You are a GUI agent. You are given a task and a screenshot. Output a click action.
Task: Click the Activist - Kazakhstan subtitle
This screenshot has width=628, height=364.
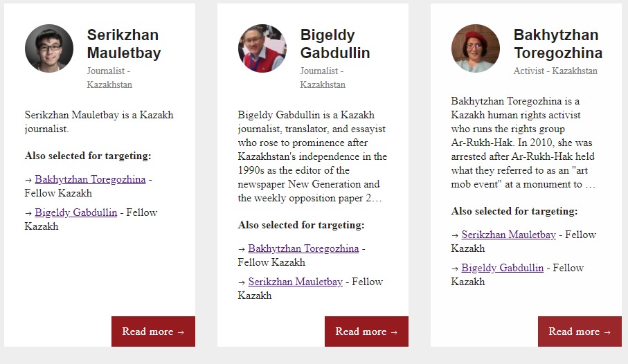(x=555, y=71)
